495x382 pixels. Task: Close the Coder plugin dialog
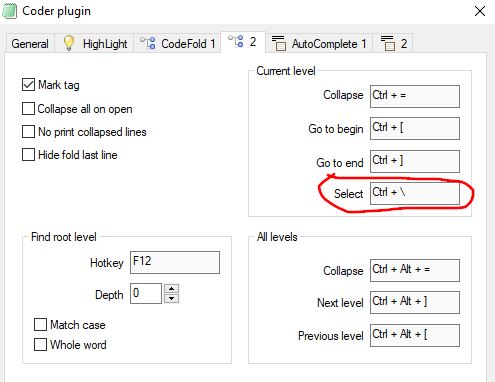click(x=480, y=11)
